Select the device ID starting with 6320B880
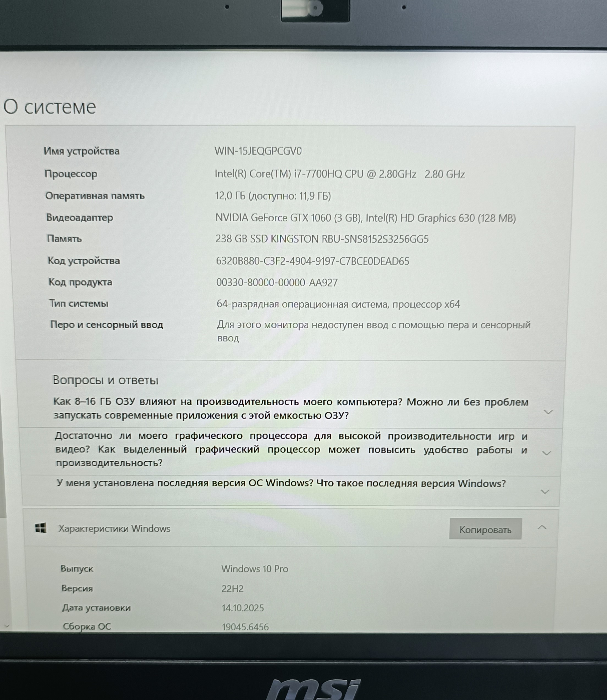 click(x=313, y=261)
